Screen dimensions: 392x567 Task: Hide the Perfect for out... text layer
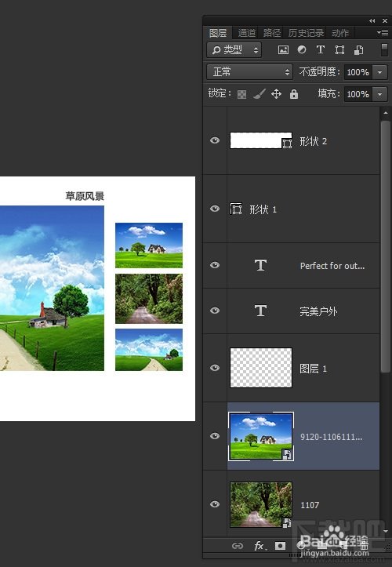pos(215,265)
